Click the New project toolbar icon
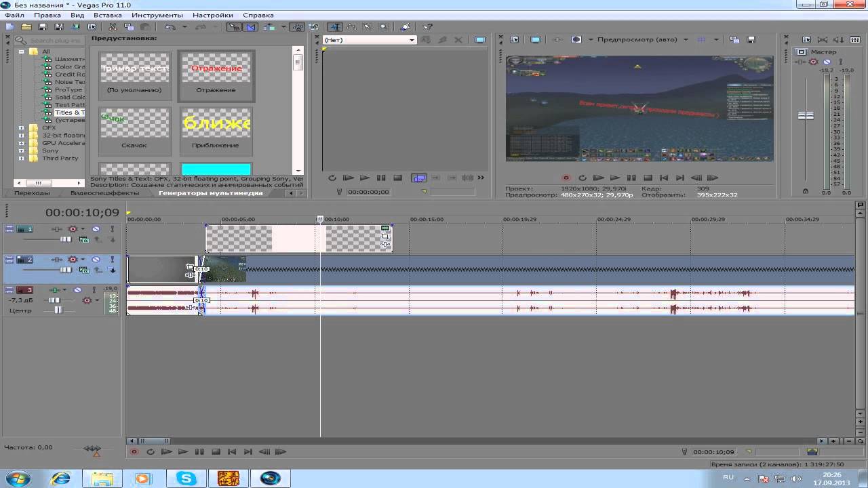This screenshot has width=868, height=488. click(9, 27)
